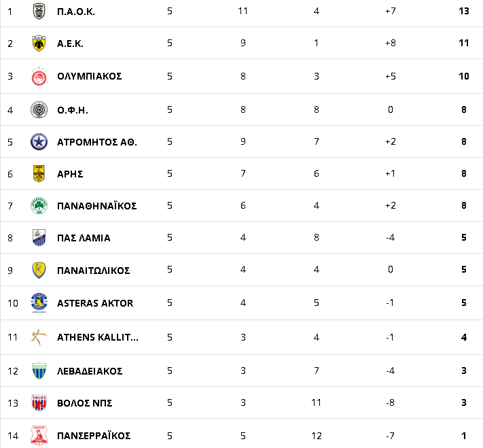Viewport: 483px width, 448px height.
Task: Select the truncated ATHENS KALLIT... team name
Action: click(x=98, y=337)
